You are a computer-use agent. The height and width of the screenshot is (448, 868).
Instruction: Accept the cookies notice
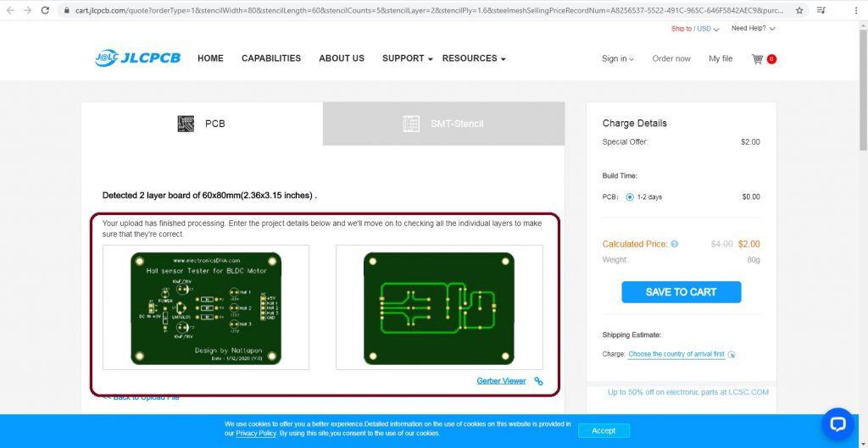click(604, 430)
